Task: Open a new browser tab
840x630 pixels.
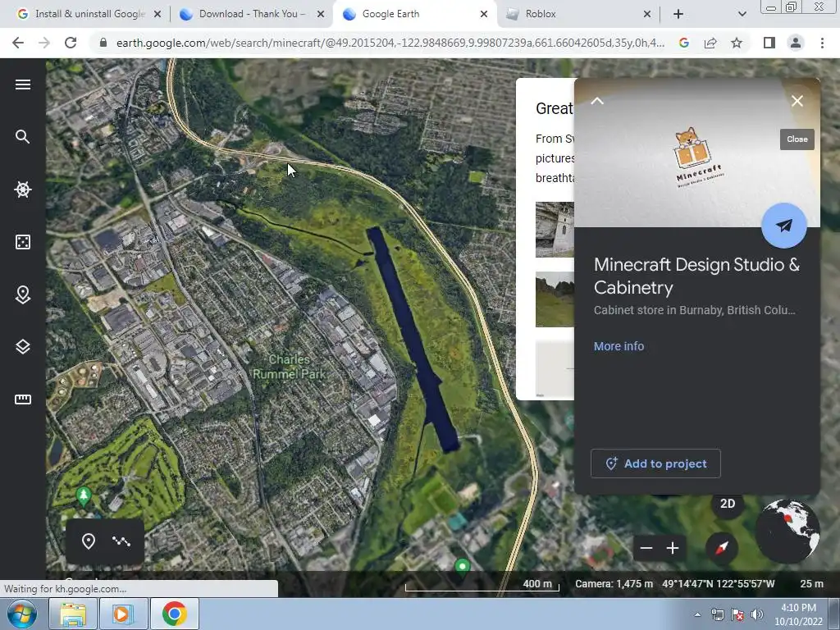Action: 678,14
